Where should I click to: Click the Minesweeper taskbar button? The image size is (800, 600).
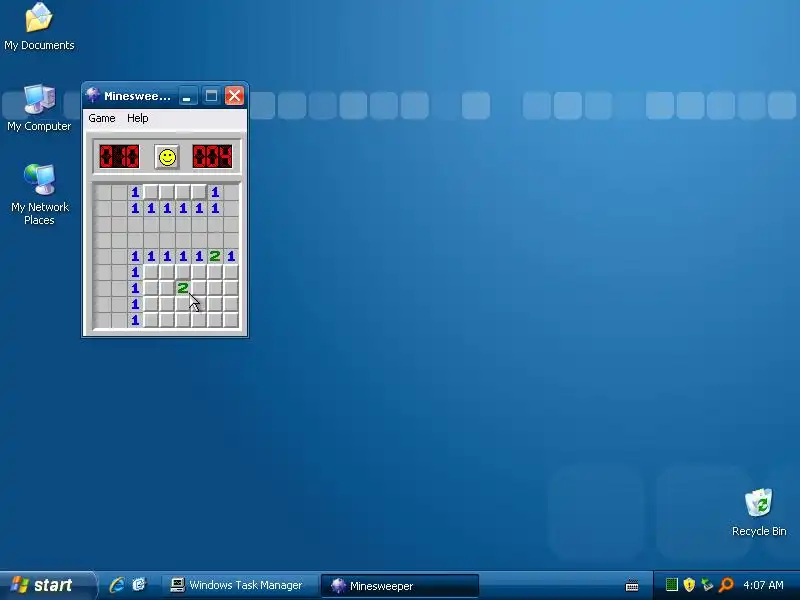[x=399, y=586]
